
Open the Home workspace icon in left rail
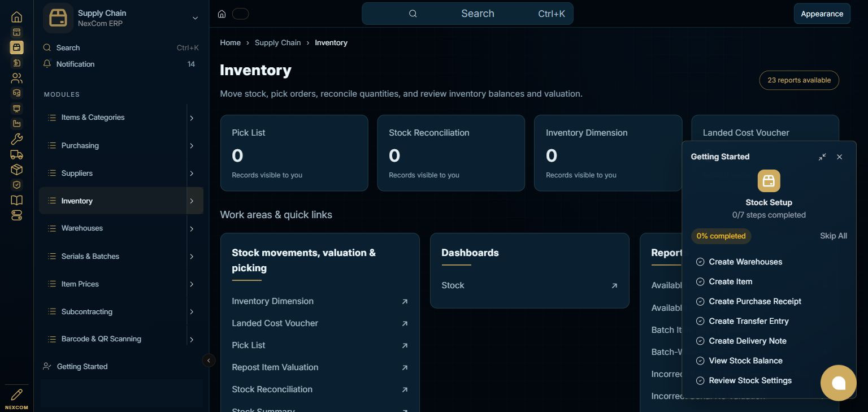pyautogui.click(x=16, y=17)
